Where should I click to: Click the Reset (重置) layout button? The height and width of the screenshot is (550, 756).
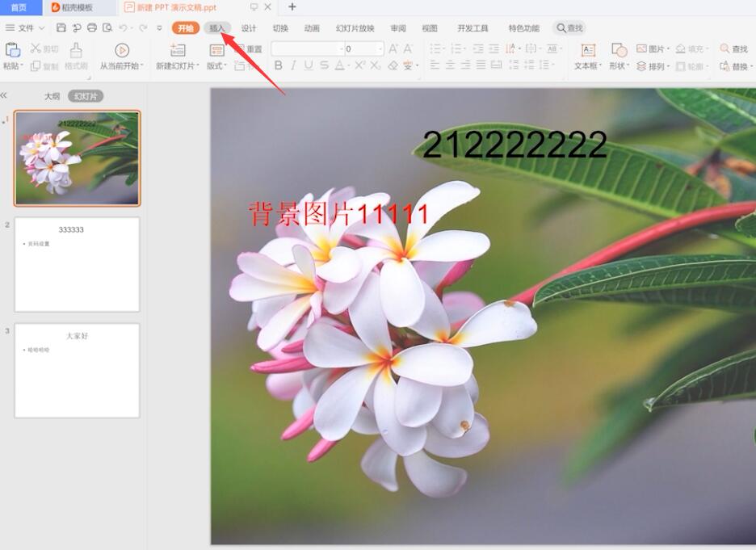pos(248,48)
